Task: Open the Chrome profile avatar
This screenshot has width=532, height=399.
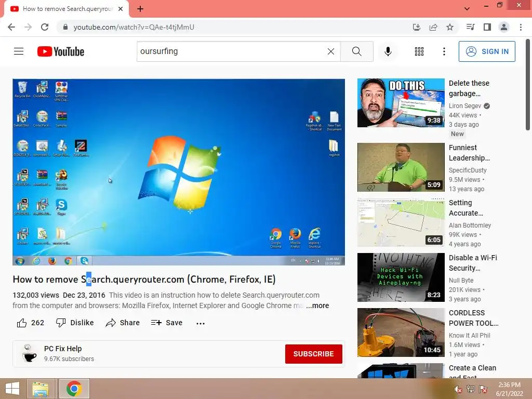Action: point(504,27)
